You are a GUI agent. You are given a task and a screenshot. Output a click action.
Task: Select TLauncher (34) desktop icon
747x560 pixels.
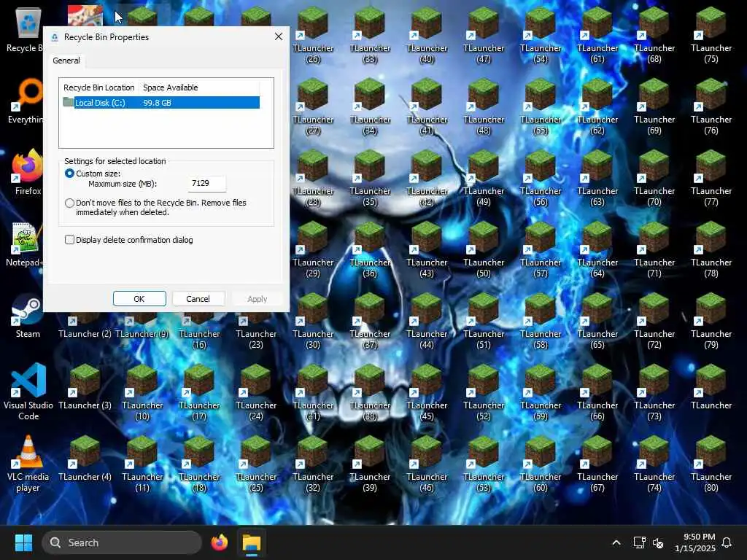tap(370, 106)
